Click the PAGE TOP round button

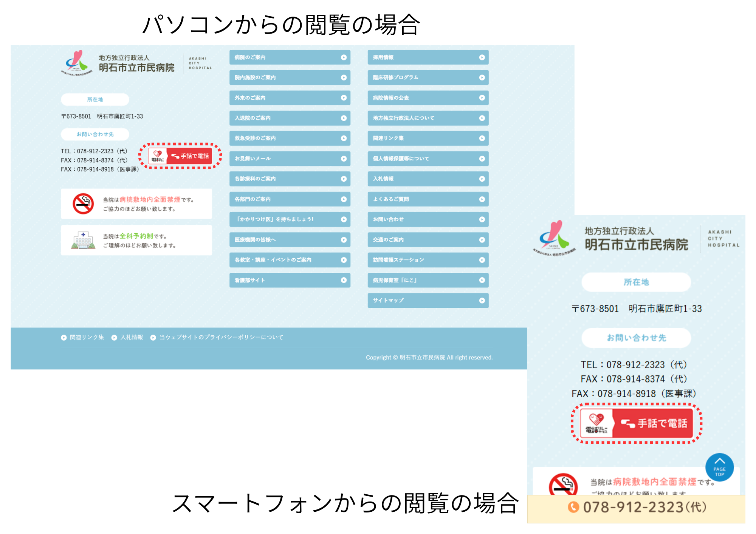click(x=719, y=468)
